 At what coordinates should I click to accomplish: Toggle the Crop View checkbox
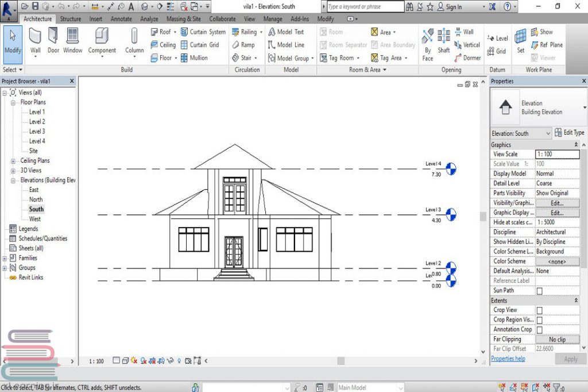tap(539, 310)
